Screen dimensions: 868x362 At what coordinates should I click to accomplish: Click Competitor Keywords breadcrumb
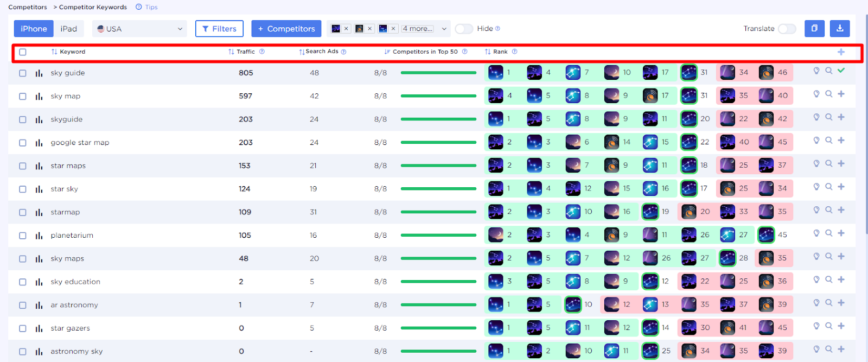coord(93,7)
